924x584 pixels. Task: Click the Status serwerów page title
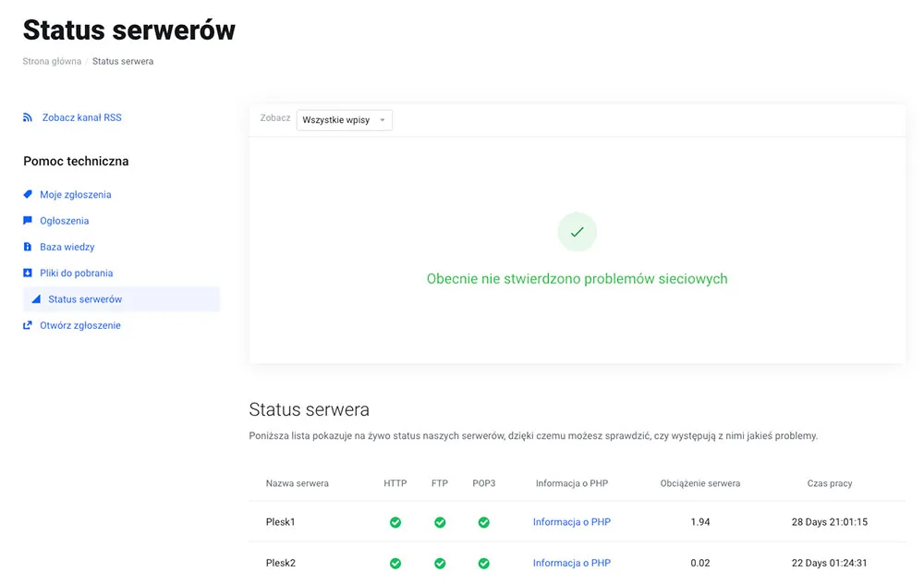[x=129, y=30]
